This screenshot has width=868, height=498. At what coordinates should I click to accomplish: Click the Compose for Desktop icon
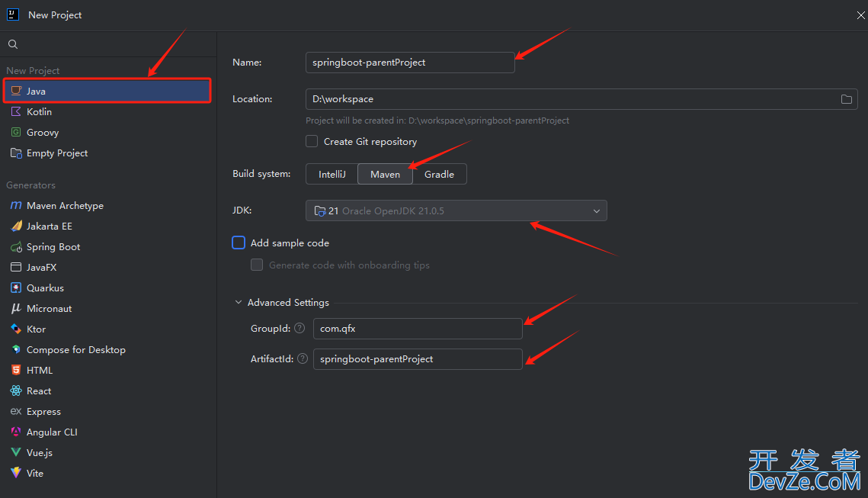(x=16, y=349)
